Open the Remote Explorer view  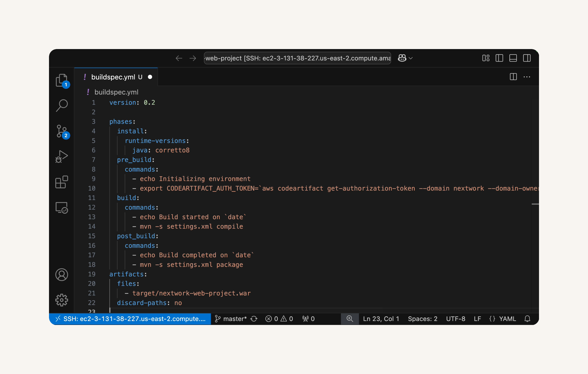[x=62, y=207]
